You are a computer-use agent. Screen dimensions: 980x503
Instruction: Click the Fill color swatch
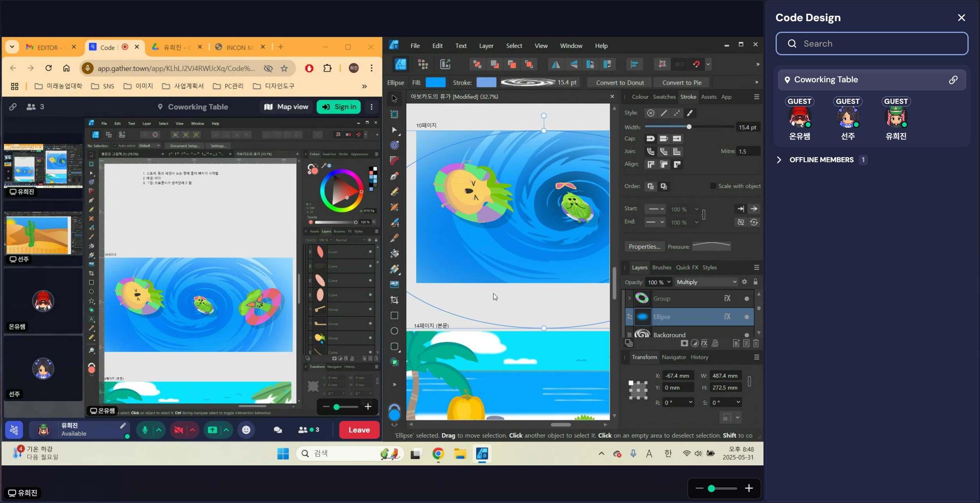pyautogui.click(x=435, y=82)
